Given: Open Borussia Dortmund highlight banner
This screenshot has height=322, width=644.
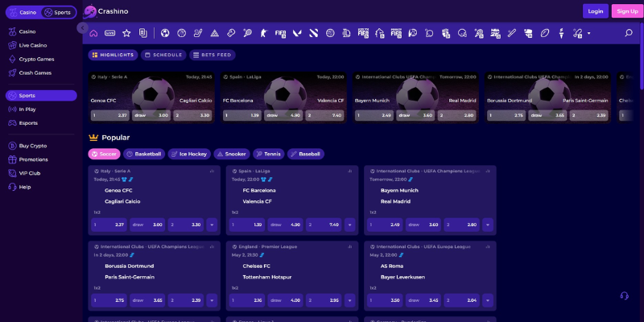Looking at the screenshot, I should (547, 97).
